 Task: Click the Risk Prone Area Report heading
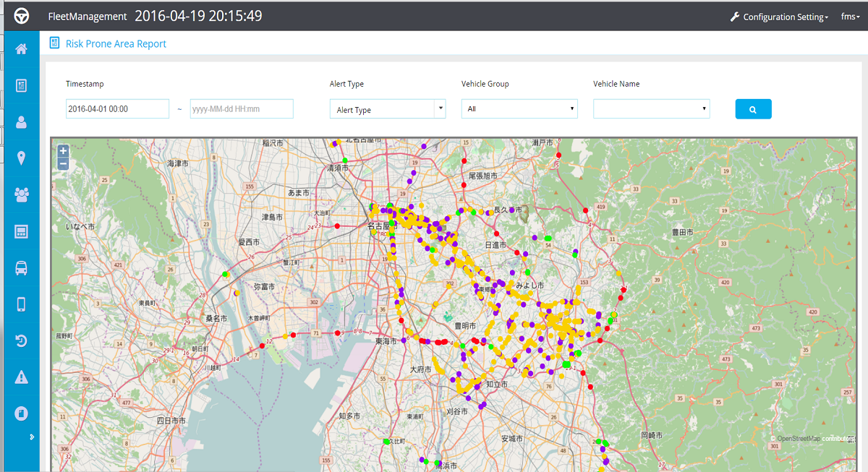click(116, 43)
